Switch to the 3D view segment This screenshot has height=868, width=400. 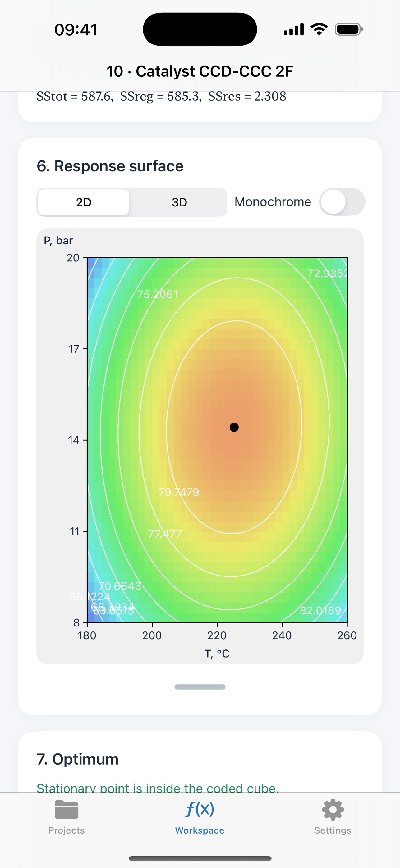coord(179,202)
